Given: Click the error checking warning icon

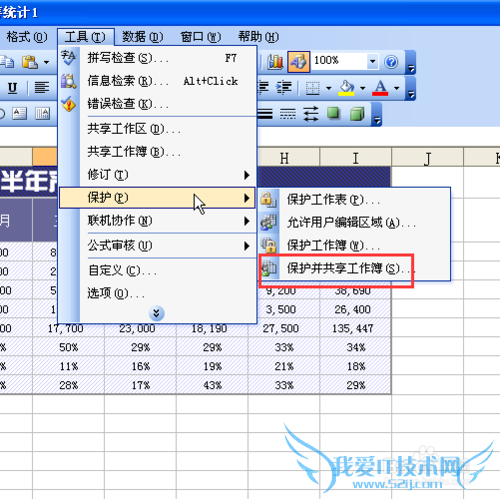Looking at the screenshot, I should point(69,104).
